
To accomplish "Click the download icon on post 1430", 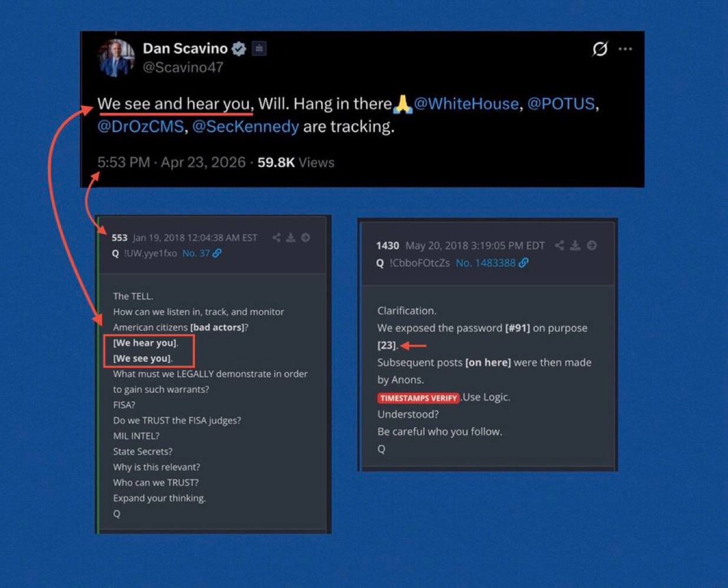I will point(575,245).
